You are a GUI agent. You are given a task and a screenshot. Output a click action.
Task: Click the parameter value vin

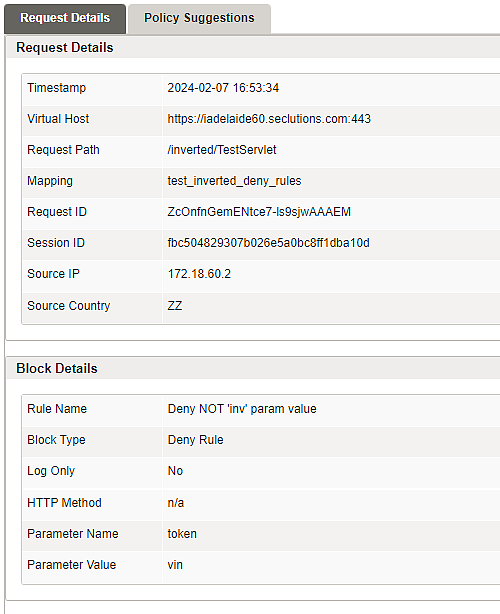pyautogui.click(x=175, y=565)
